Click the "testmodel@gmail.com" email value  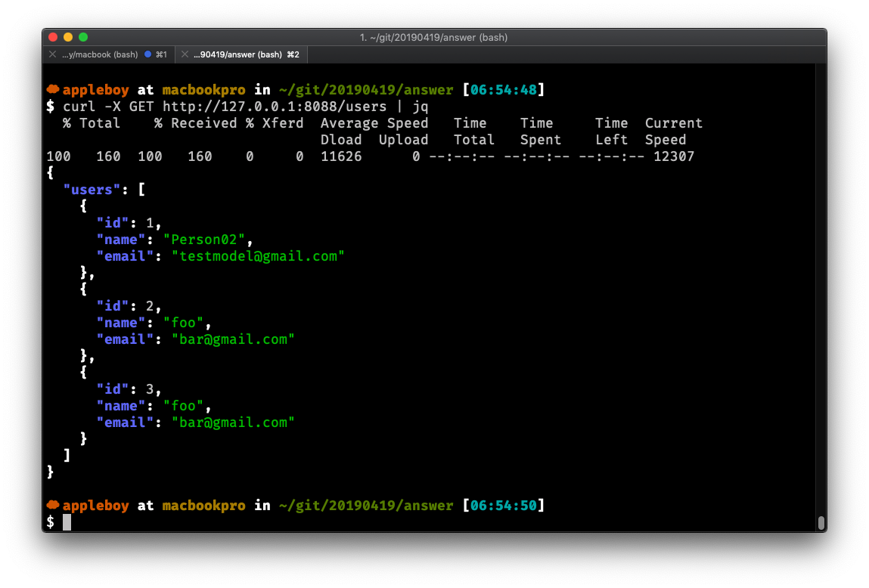tap(258, 255)
